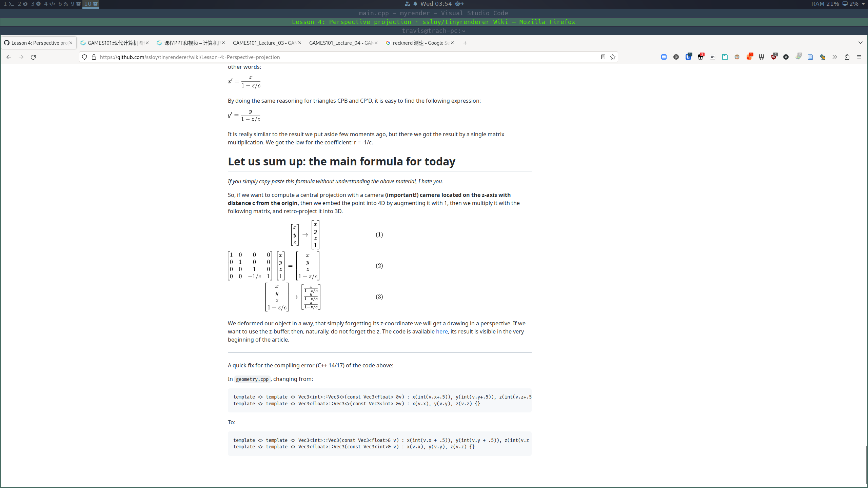Click equation number (2) label
This screenshot has height=488, width=868.
(379, 265)
